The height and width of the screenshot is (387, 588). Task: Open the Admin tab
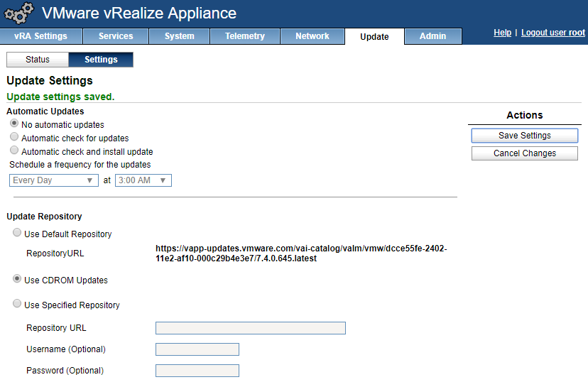tap(432, 36)
